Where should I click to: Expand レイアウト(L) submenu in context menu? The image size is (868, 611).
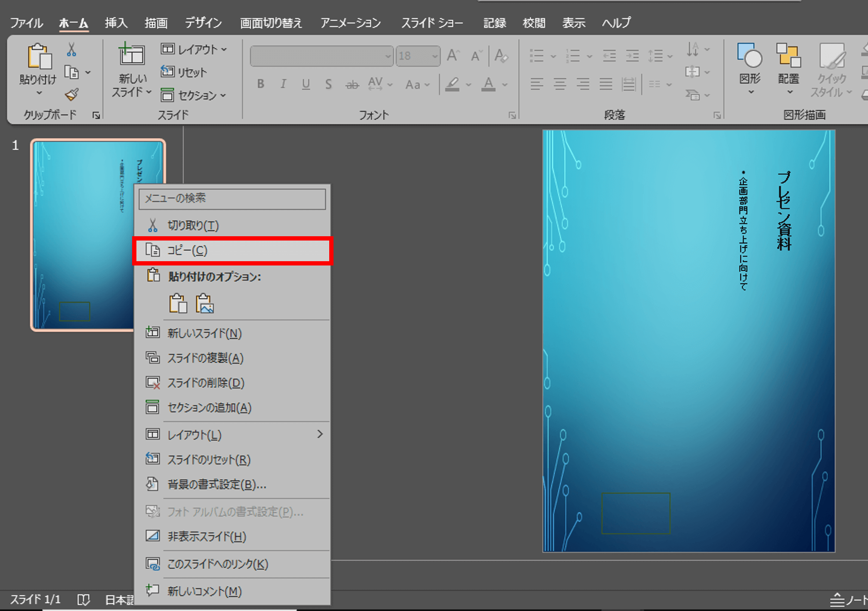[x=233, y=435]
